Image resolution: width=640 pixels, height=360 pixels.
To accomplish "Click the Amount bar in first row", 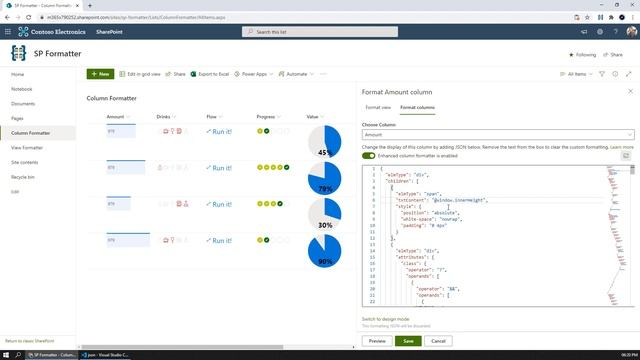I will point(121,131).
